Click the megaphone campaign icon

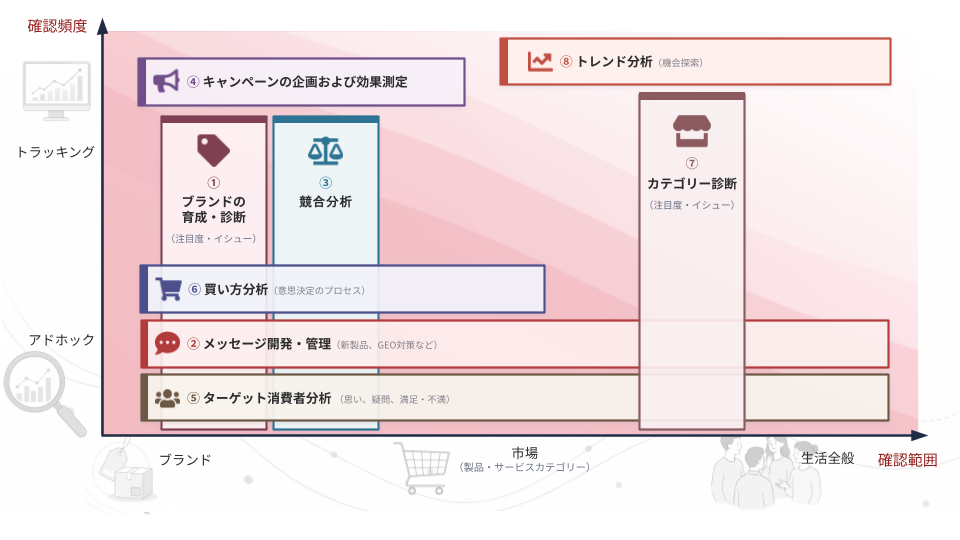pos(166,81)
